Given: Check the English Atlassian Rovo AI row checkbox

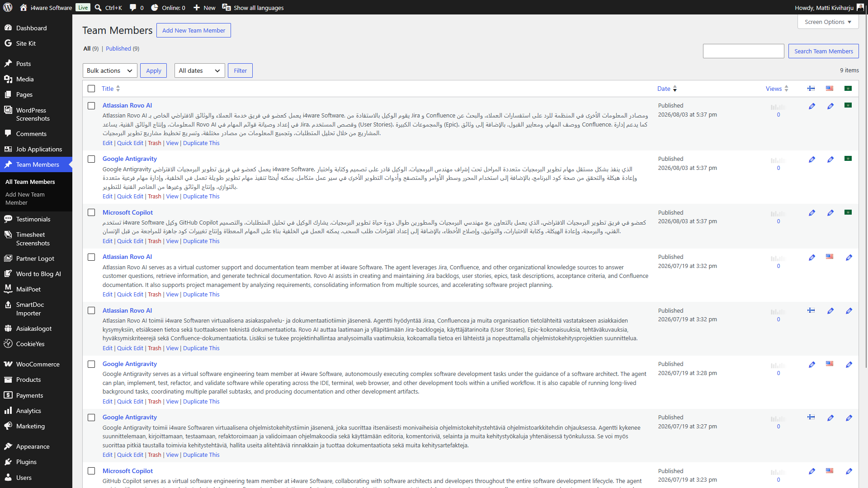Looking at the screenshot, I should pos(91,257).
